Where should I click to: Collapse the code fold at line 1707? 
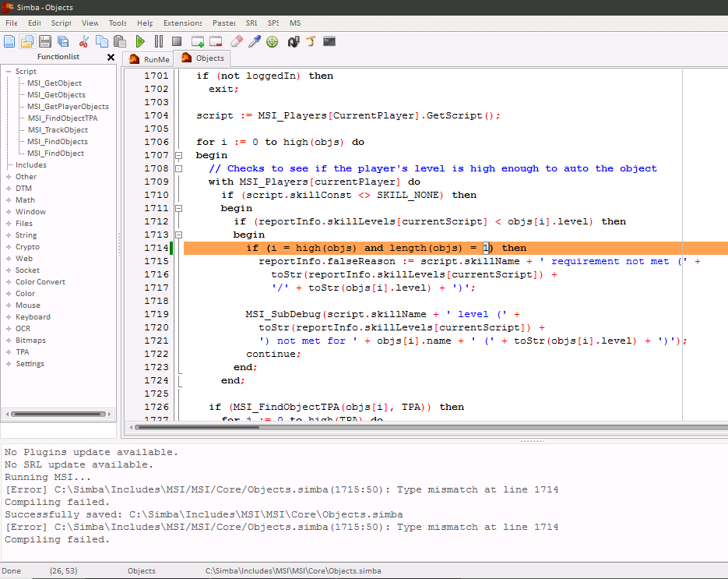pyautogui.click(x=178, y=155)
